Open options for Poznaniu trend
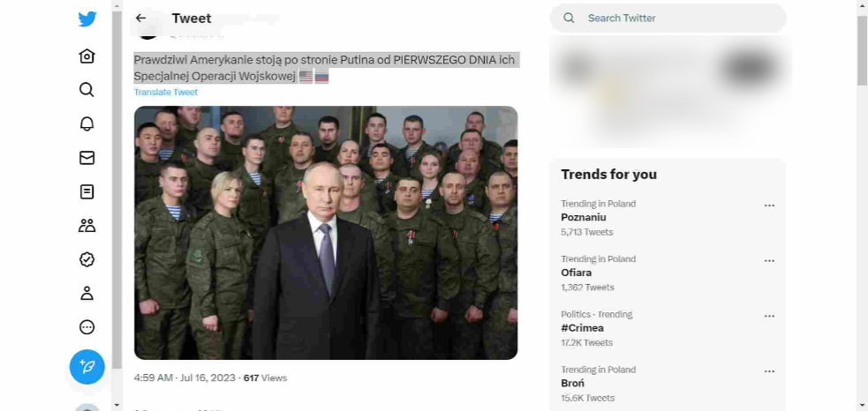Image resolution: width=868 pixels, height=411 pixels. 769,205
